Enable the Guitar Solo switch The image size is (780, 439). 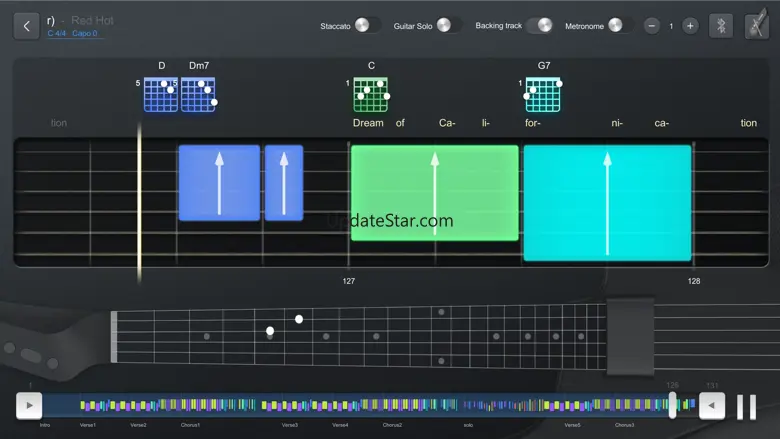click(446, 26)
